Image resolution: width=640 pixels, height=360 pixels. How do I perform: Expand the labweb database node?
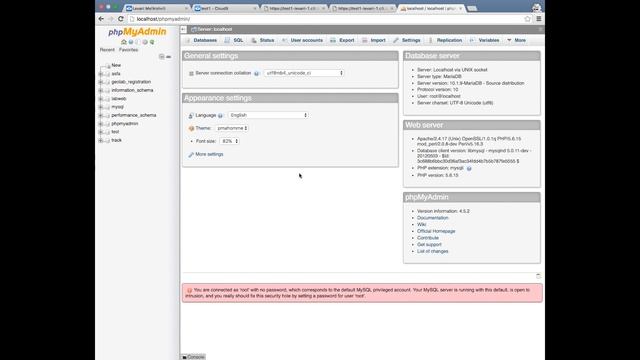pos(101,99)
